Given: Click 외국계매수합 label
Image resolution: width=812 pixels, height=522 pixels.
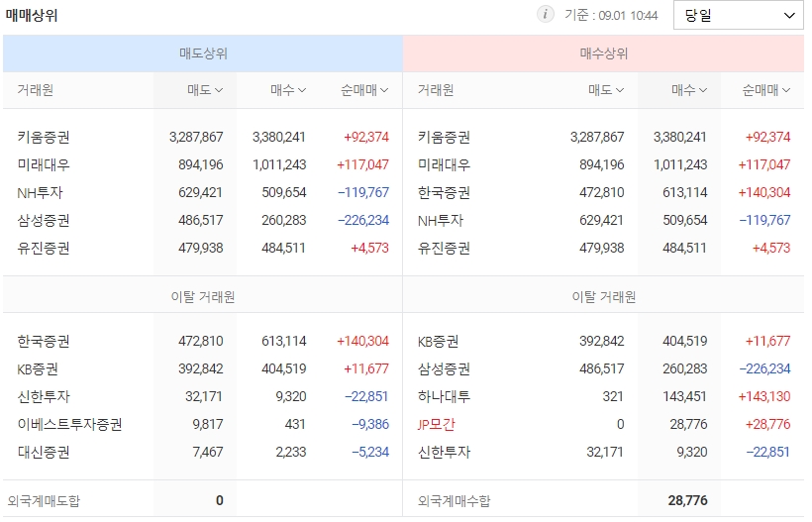Looking at the screenshot, I should pyautogui.click(x=455, y=501).
